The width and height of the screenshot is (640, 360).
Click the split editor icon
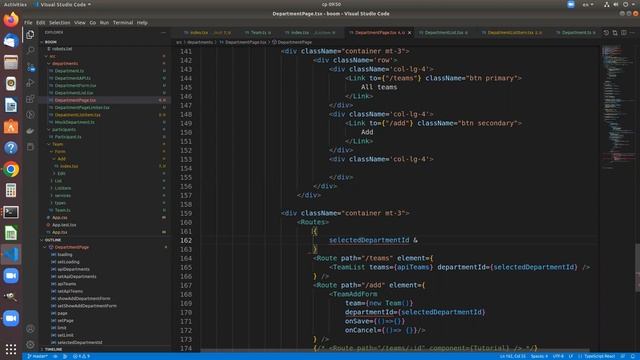tap(624, 33)
